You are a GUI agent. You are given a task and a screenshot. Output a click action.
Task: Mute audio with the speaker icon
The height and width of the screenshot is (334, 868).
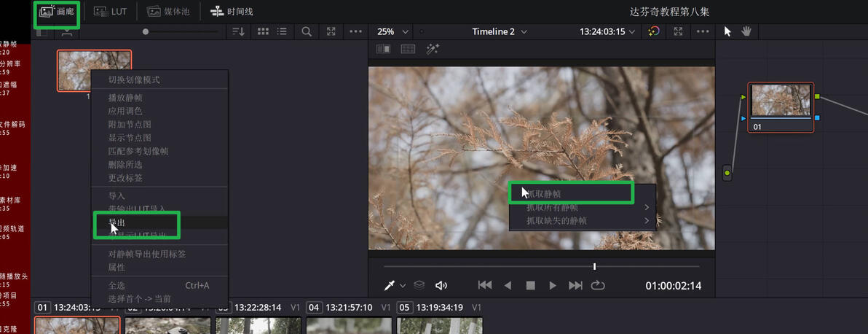coord(441,285)
